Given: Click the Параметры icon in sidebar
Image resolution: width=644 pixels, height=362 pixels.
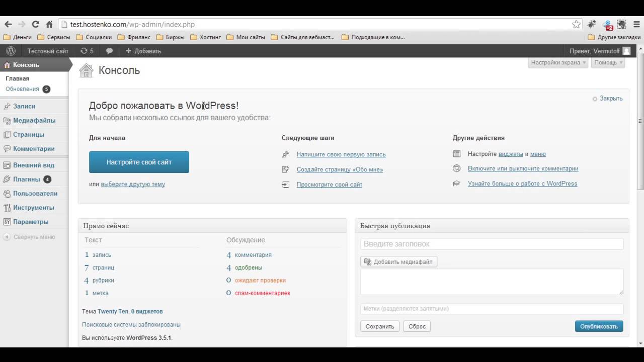Looking at the screenshot, I should [7, 222].
